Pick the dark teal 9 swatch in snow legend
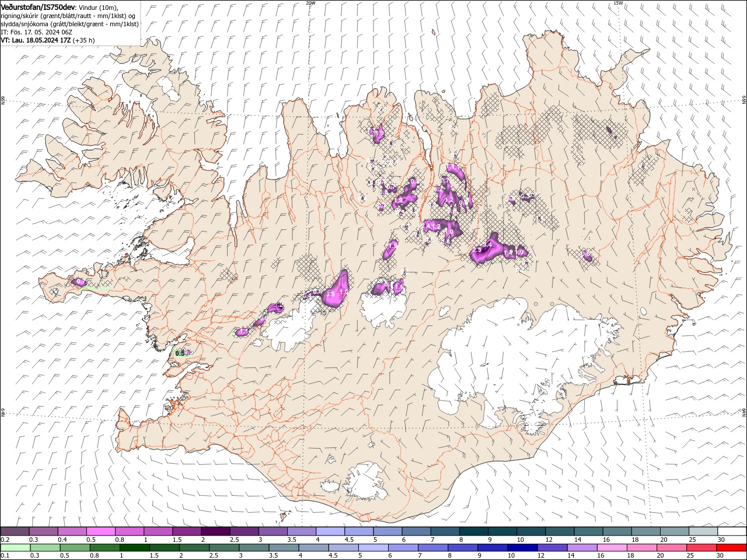Screen dimensions: 747x560 coord(502,531)
